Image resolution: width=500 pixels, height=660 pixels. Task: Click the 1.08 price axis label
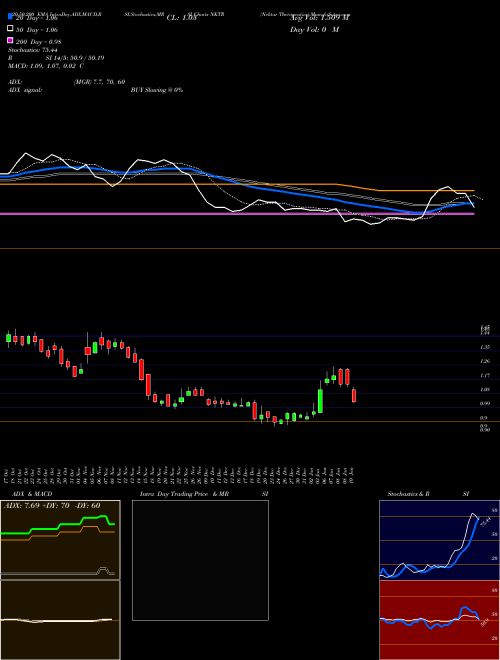[485, 389]
